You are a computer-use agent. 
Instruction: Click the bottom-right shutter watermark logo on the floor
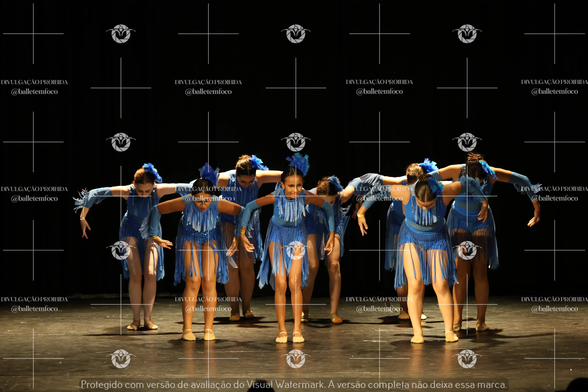point(467,359)
